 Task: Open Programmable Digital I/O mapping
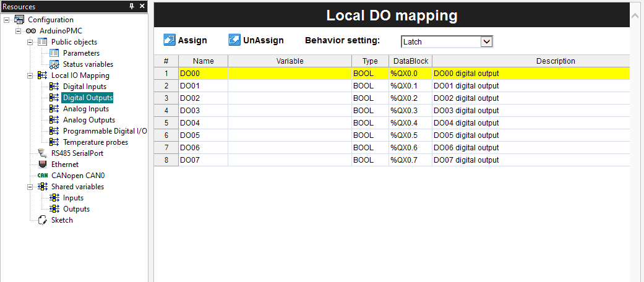105,131
